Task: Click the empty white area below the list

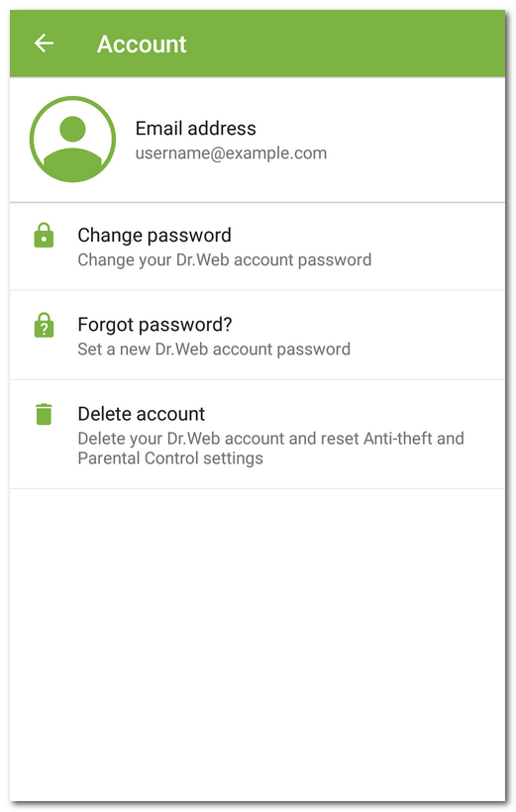Action: coord(258,645)
